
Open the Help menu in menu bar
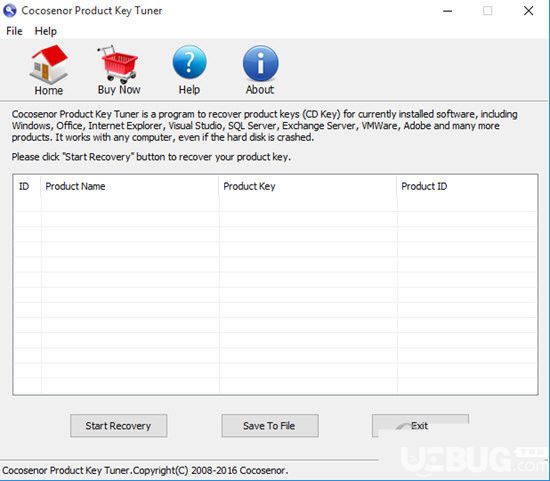pos(46,31)
